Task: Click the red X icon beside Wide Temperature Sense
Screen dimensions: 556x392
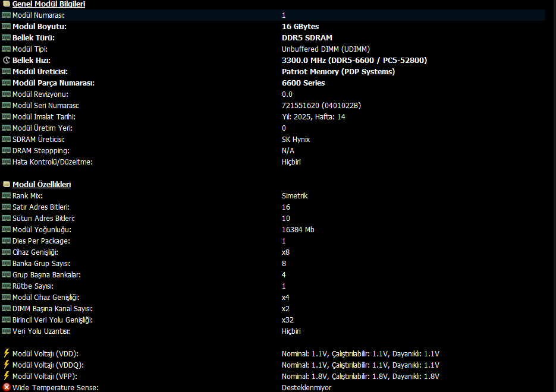Action: [x=7, y=387]
